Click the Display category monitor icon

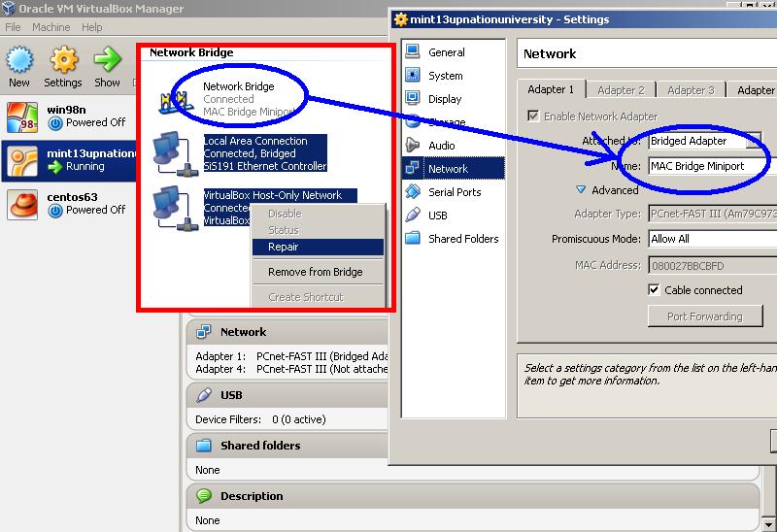tap(413, 98)
